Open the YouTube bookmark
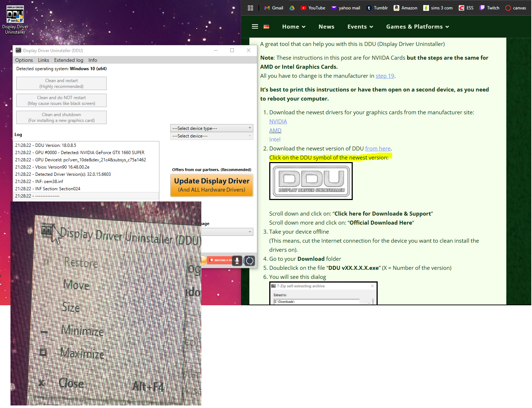Viewport: 532px width, 408px height. [x=313, y=8]
